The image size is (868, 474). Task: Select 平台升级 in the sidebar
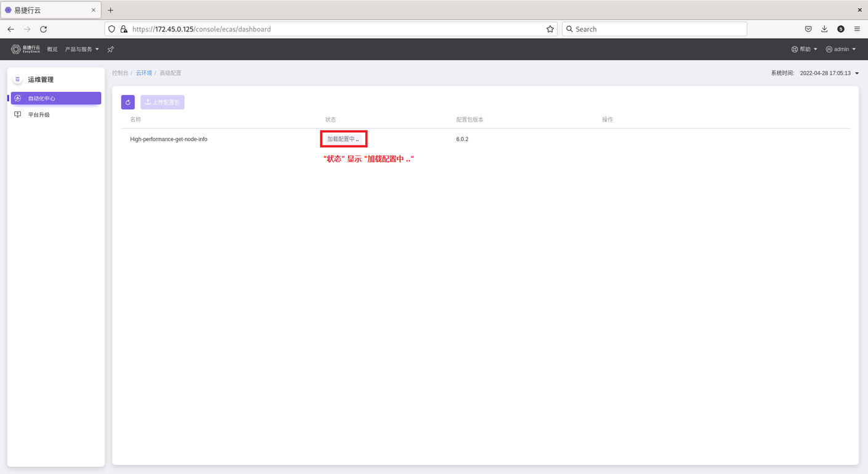click(39, 115)
